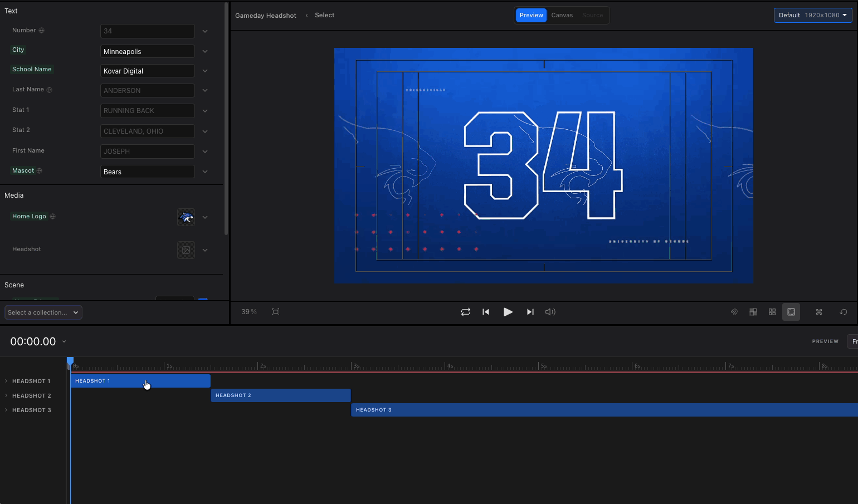The width and height of the screenshot is (858, 504).
Task: Open the First Name options chevron
Action: 205,151
